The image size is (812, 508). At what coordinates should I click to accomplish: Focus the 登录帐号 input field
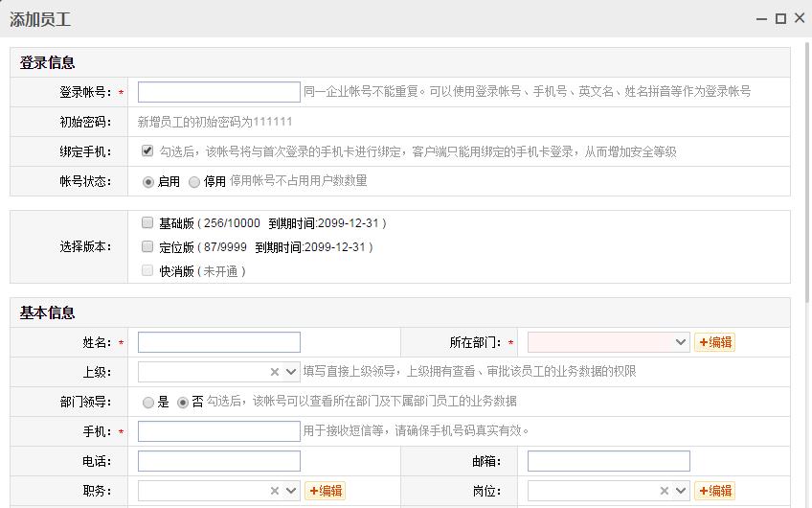[218, 92]
